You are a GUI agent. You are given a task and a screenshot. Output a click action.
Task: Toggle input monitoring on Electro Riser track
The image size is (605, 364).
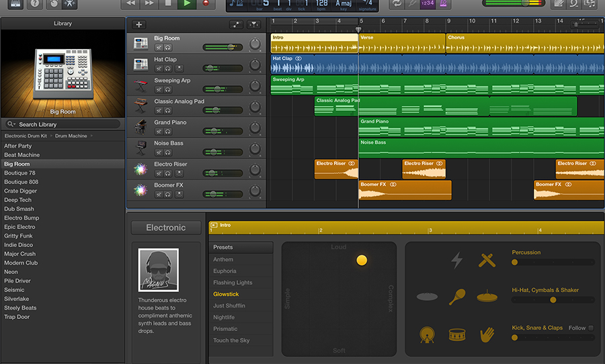pos(179,173)
